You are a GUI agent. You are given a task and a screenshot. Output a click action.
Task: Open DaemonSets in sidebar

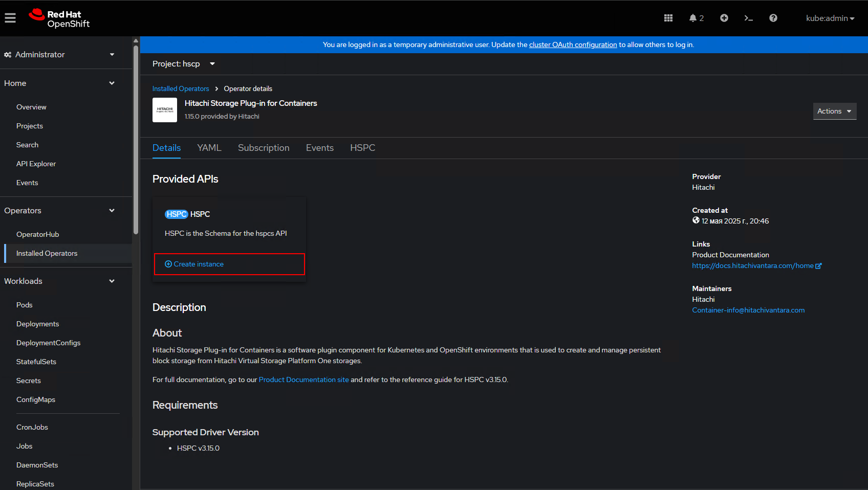37,465
